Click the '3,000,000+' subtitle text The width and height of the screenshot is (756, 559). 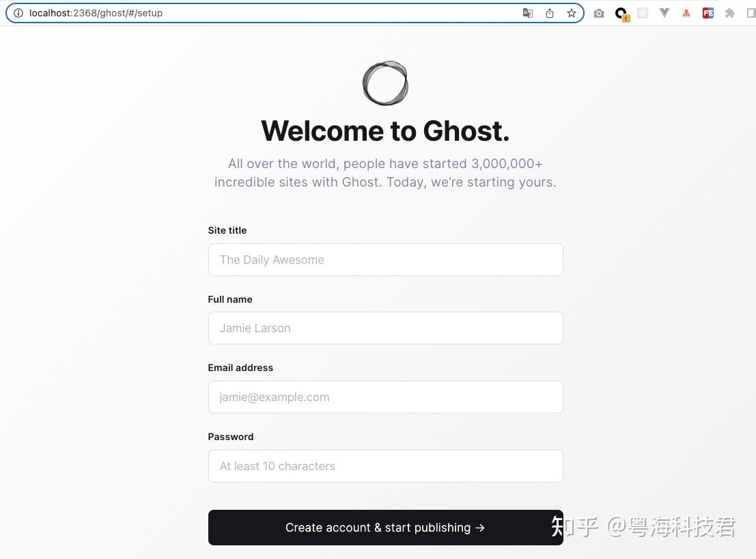(x=507, y=164)
